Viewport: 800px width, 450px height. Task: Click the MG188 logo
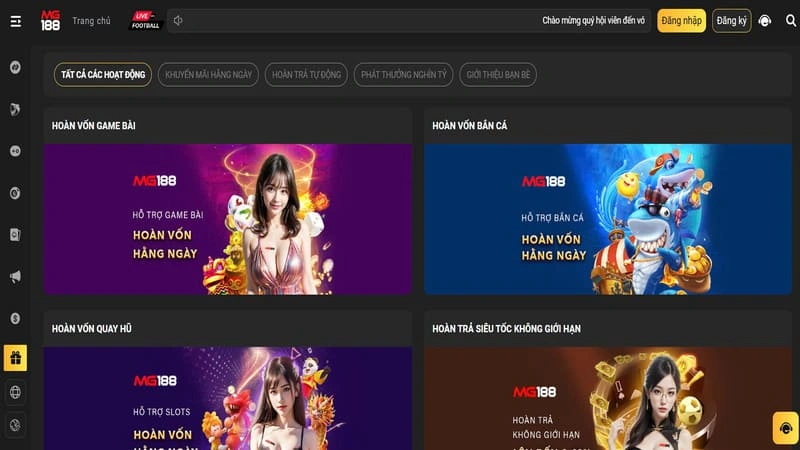coord(51,21)
